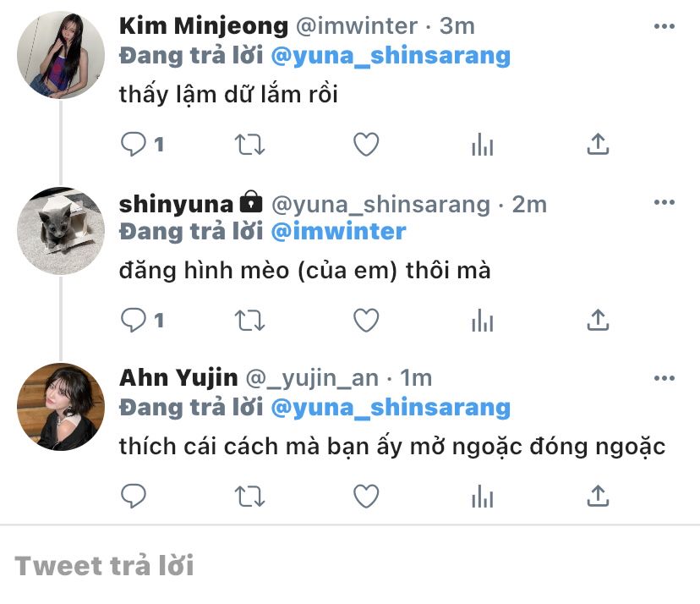
Task: Like Kim Minjeong's tweet
Action: [x=365, y=145]
